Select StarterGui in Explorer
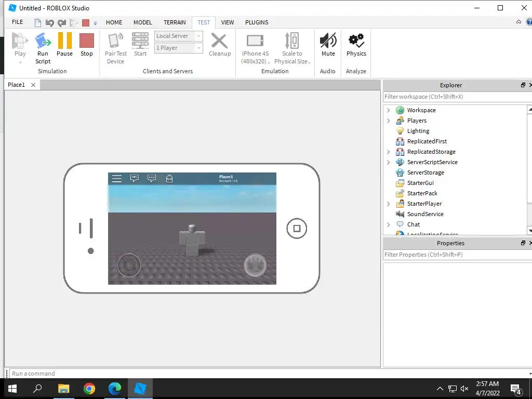 coord(420,183)
